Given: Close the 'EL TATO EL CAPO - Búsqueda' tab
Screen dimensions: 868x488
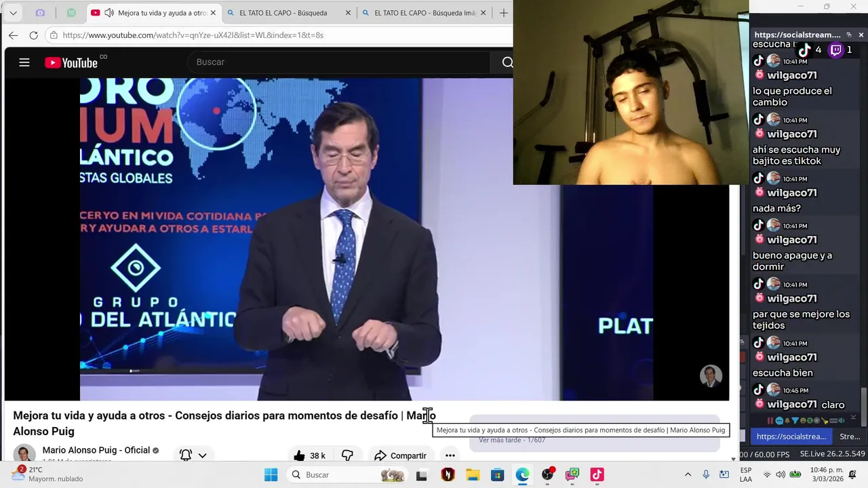Looking at the screenshot, I should (348, 13).
